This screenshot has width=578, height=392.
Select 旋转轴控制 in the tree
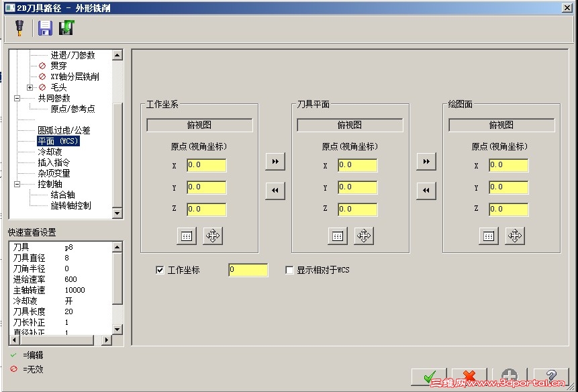click(70, 205)
